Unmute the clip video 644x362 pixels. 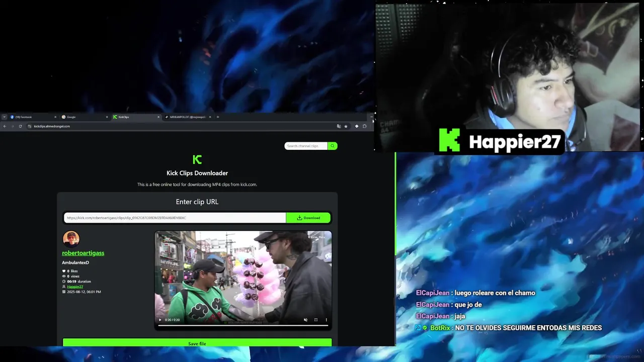[x=305, y=320]
